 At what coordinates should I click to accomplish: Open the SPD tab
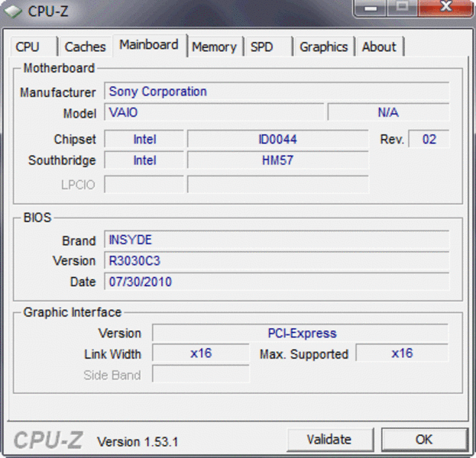click(268, 47)
